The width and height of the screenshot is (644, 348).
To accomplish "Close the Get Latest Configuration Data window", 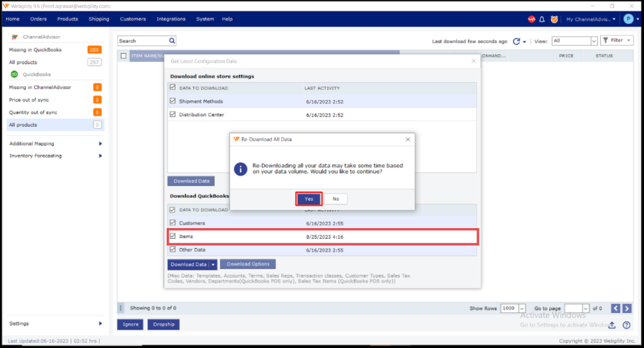I will coord(474,61).
